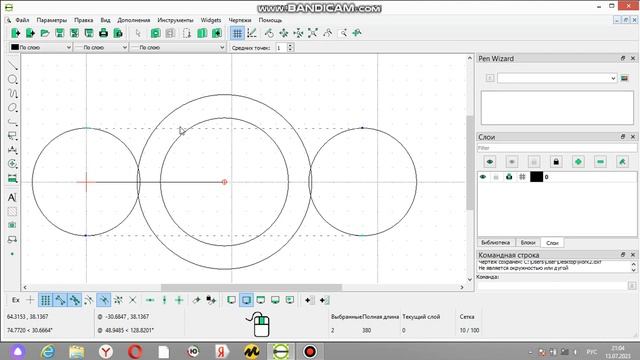The width and height of the screenshot is (640, 360).
Task: Select the Hatch tool in left toolbar
Action: pos(12,211)
